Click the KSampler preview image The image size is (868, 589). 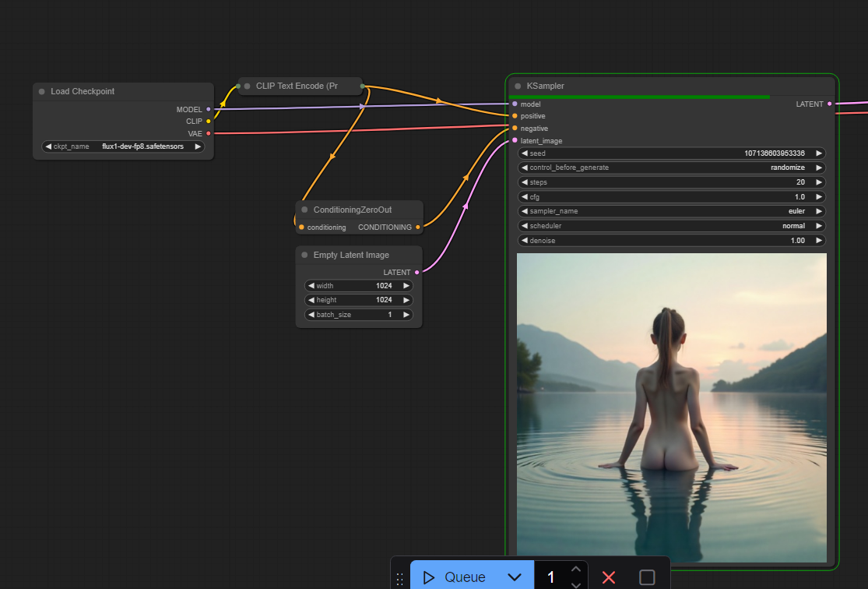tap(672, 407)
